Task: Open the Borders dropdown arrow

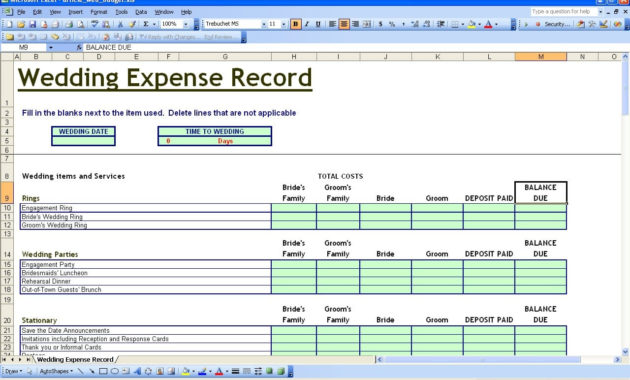Action: (462, 25)
